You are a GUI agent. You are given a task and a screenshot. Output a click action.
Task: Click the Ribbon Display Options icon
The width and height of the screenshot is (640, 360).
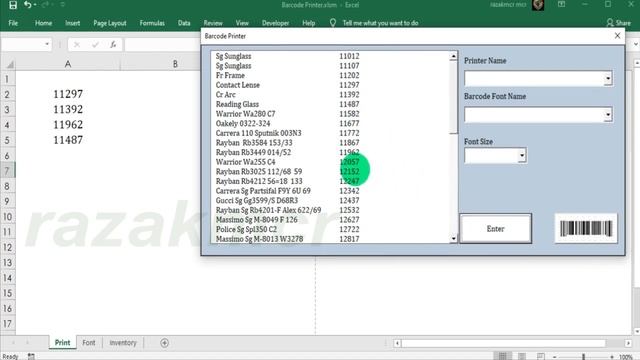[x=562, y=4]
